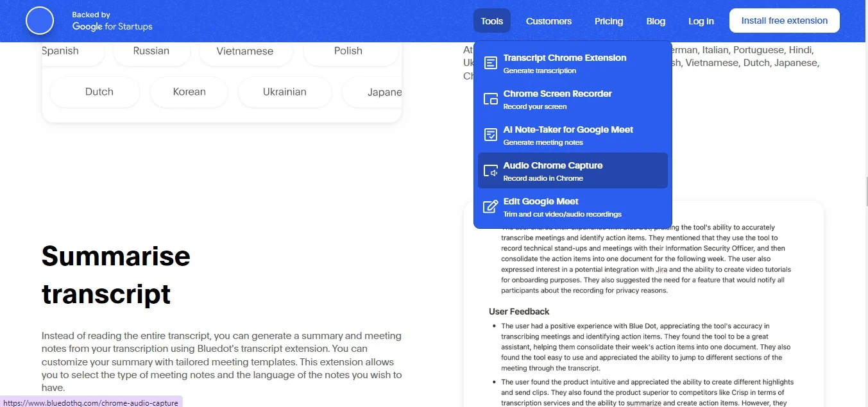
Task: Click the edit pencil icon for Edit Google Meet
Action: coord(490,206)
